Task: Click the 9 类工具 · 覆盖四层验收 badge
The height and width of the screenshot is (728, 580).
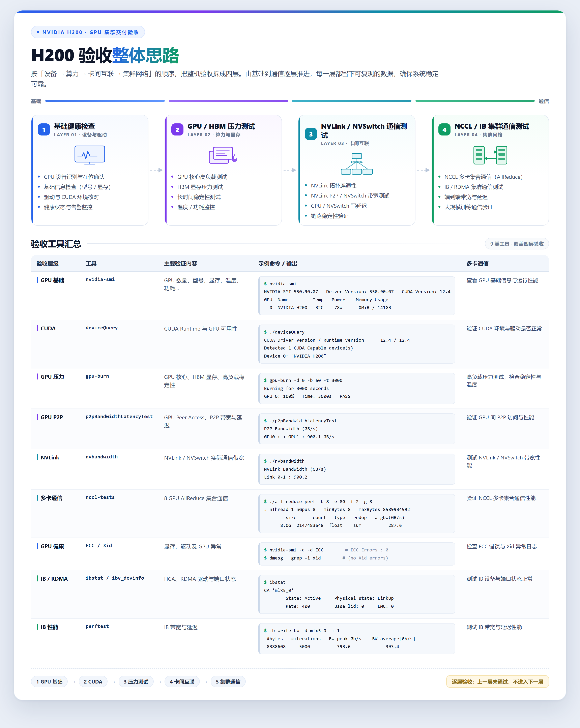Action: (x=517, y=244)
